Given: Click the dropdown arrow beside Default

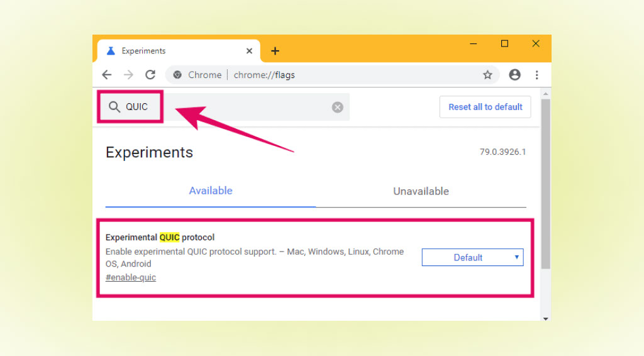Looking at the screenshot, I should coord(517,257).
